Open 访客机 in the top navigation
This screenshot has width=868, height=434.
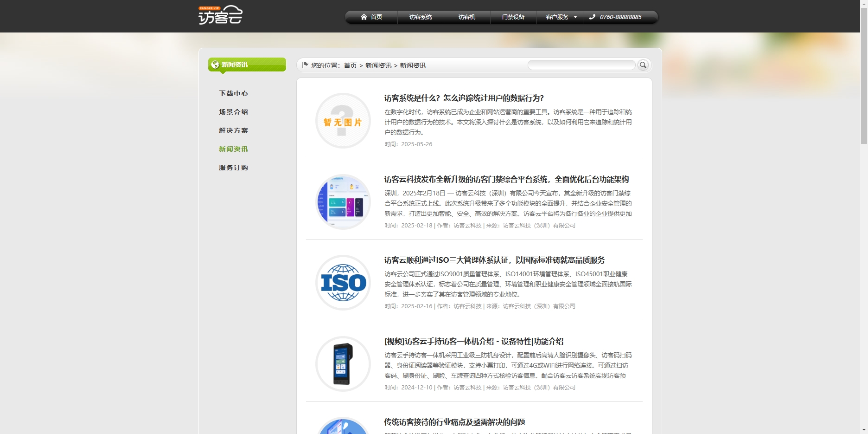(x=467, y=17)
